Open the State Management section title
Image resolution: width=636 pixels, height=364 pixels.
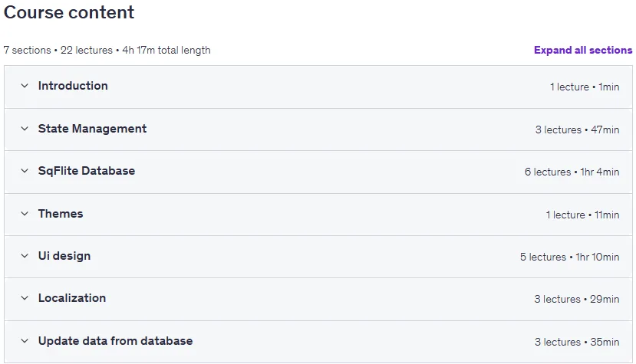93,129
